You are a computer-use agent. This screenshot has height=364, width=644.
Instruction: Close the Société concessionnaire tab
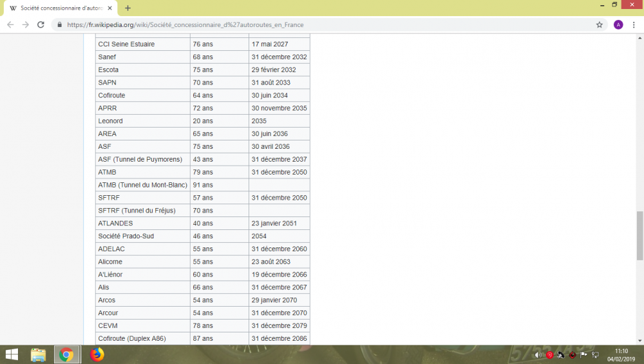pyautogui.click(x=110, y=8)
